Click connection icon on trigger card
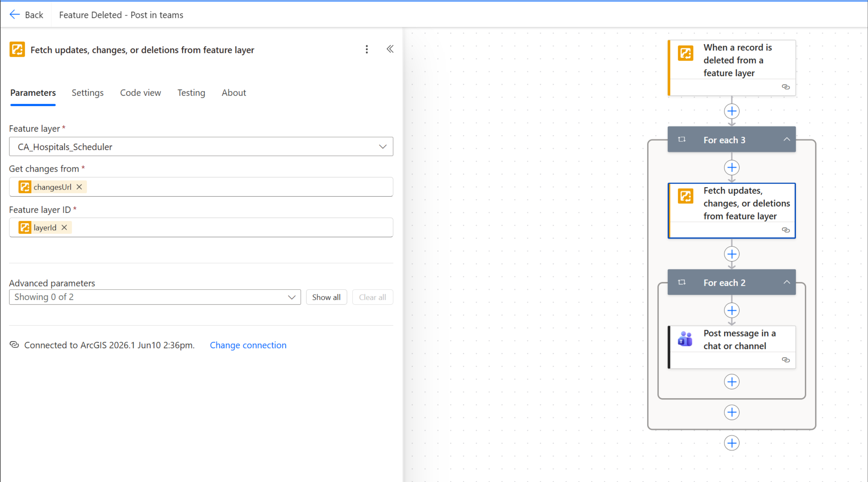This screenshot has width=868, height=482. [x=785, y=87]
